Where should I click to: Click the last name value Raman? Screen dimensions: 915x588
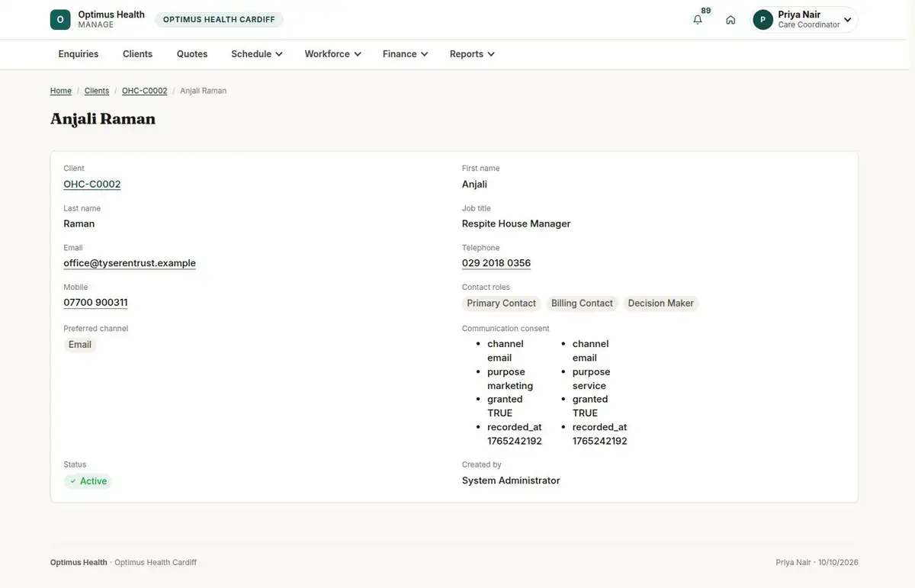(79, 223)
